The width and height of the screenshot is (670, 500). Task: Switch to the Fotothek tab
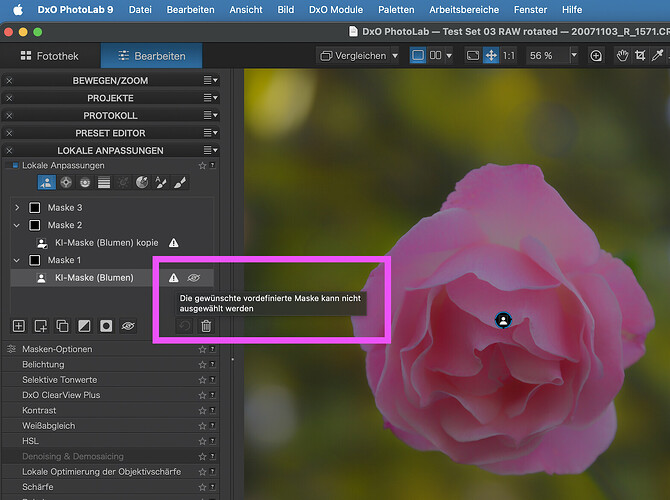pyautogui.click(x=52, y=56)
